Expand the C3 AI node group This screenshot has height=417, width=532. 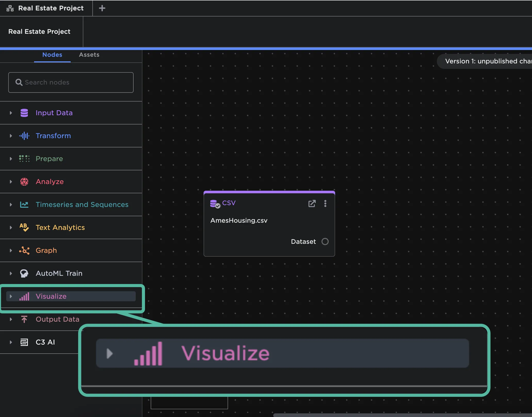point(11,342)
